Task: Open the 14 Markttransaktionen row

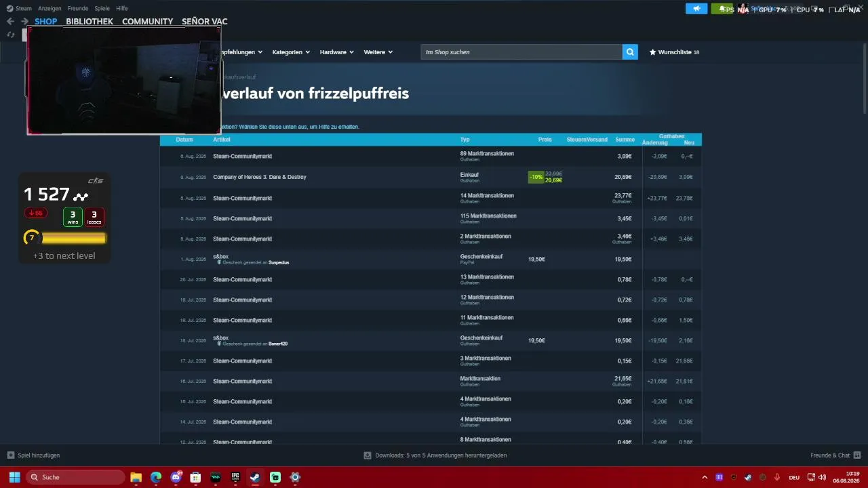Action: click(x=431, y=198)
